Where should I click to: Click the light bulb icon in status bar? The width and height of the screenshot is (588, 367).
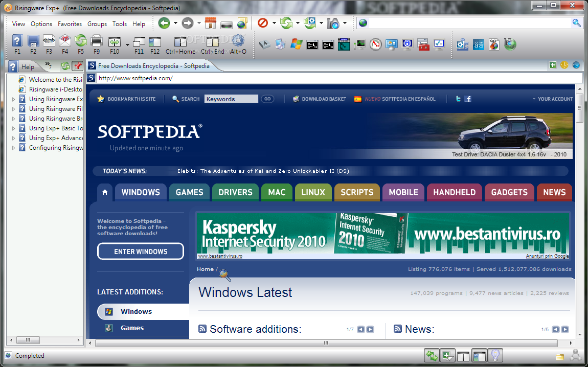(x=496, y=355)
